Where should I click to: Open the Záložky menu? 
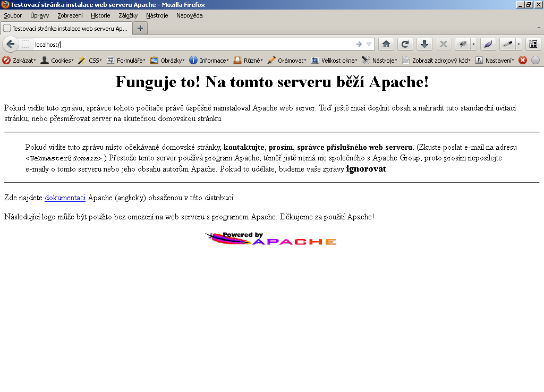click(x=128, y=15)
